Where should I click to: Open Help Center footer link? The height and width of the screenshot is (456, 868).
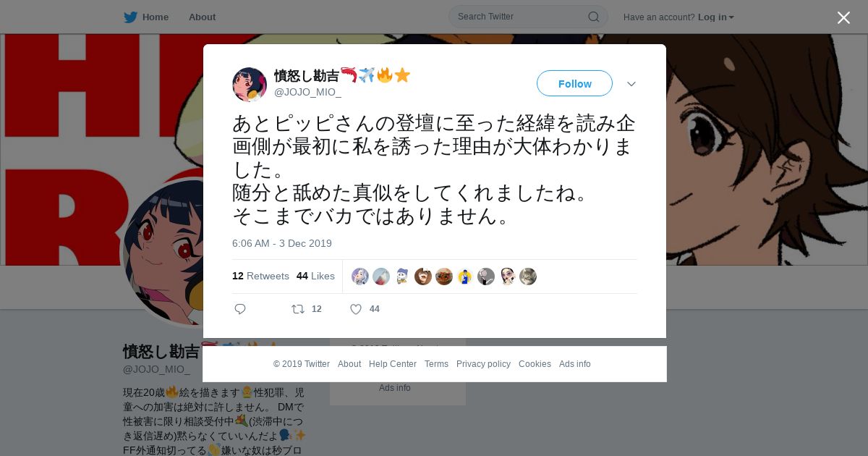[x=393, y=364]
